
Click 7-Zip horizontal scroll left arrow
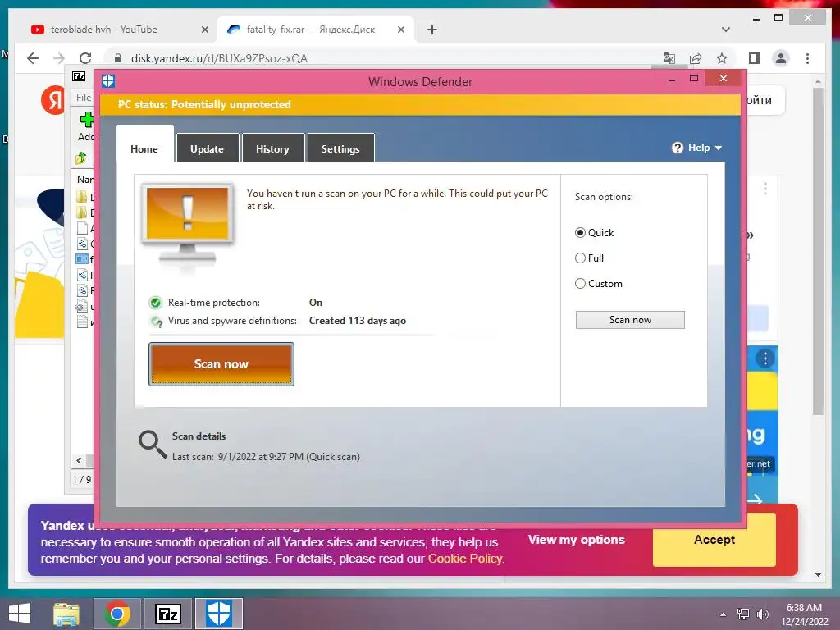[x=80, y=460]
